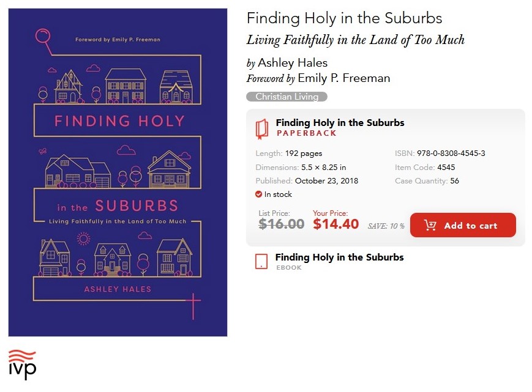This screenshot has width=532, height=392.
Task: Click the ISBN number 978-0-8308-4545-3
Action: [x=451, y=153]
